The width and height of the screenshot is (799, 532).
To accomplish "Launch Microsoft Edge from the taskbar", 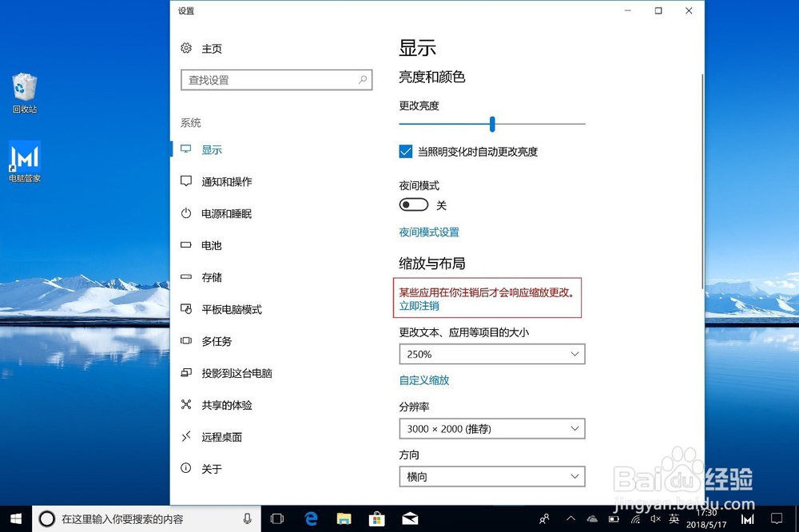I will (x=310, y=518).
